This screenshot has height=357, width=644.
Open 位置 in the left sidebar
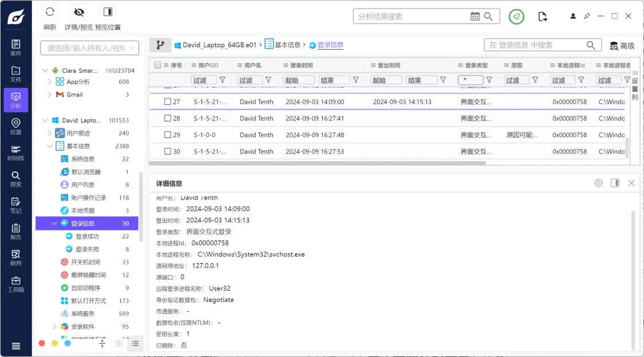(15, 127)
